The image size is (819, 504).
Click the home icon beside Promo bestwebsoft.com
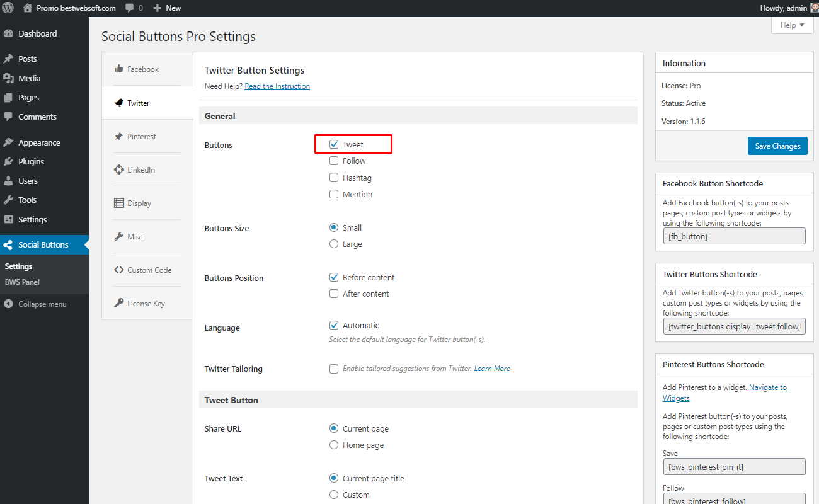point(27,8)
